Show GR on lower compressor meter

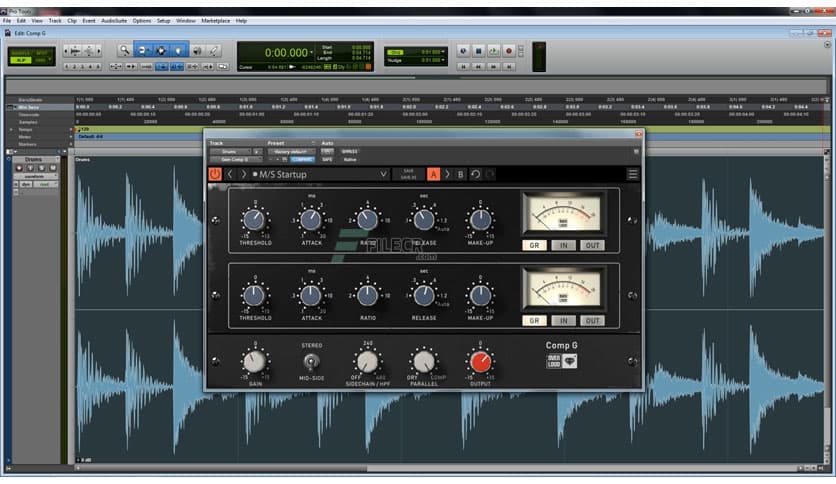[x=534, y=321]
